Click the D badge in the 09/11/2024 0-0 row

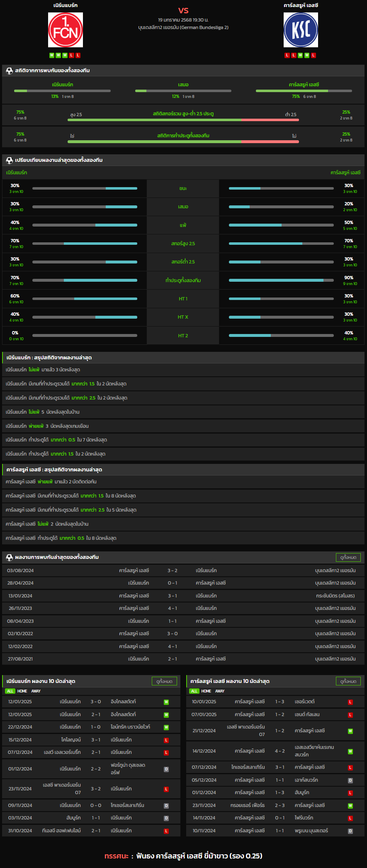pyautogui.click(x=166, y=806)
